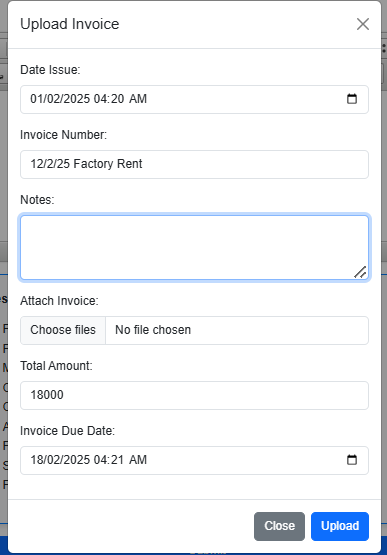Click the blue Upload button

tap(340, 526)
